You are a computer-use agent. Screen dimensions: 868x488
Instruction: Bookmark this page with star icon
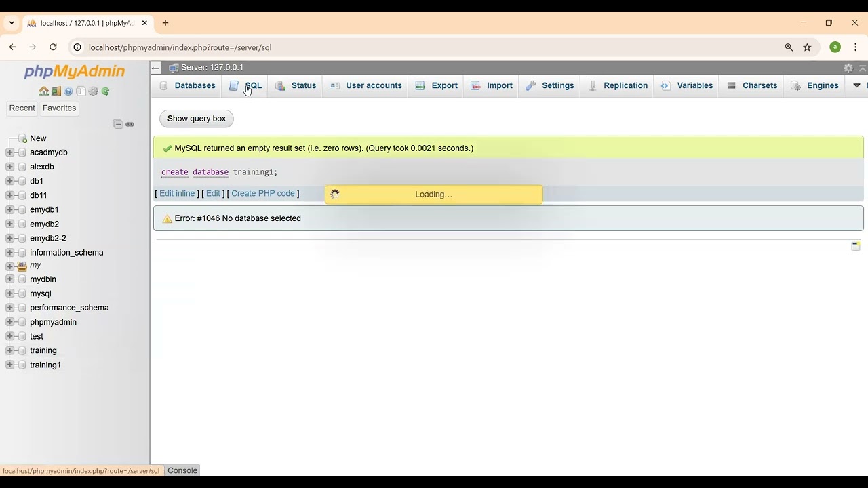(x=807, y=47)
